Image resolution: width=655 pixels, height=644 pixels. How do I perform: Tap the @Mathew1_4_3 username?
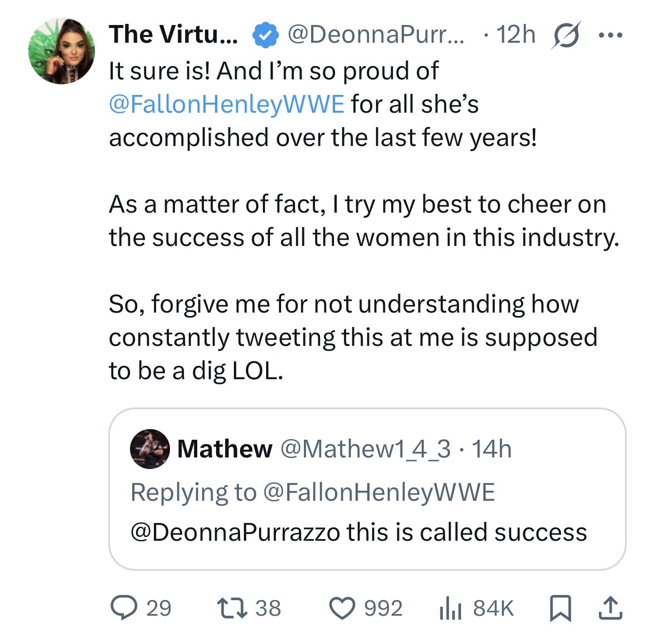(x=366, y=449)
